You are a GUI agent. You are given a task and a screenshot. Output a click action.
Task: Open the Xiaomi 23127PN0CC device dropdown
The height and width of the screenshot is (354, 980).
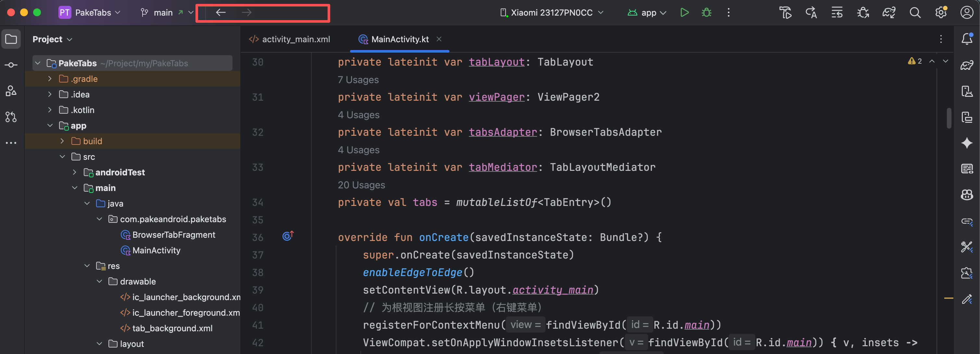[552, 13]
